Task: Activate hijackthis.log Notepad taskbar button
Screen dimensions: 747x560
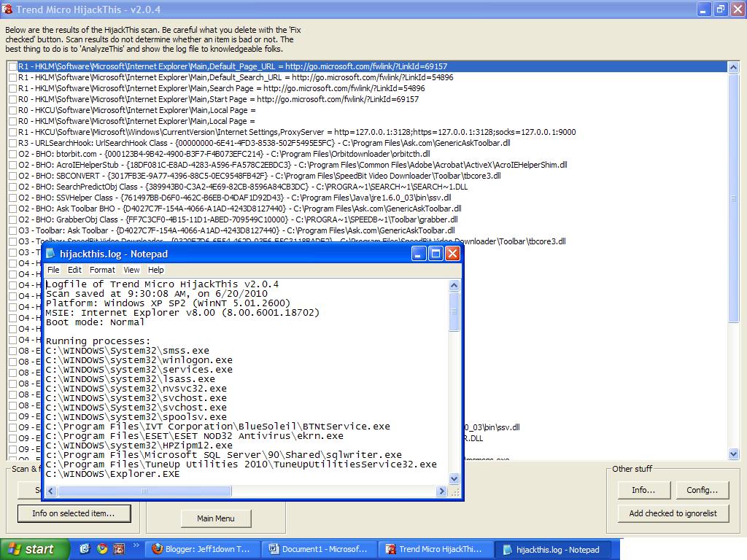Action: click(x=553, y=549)
